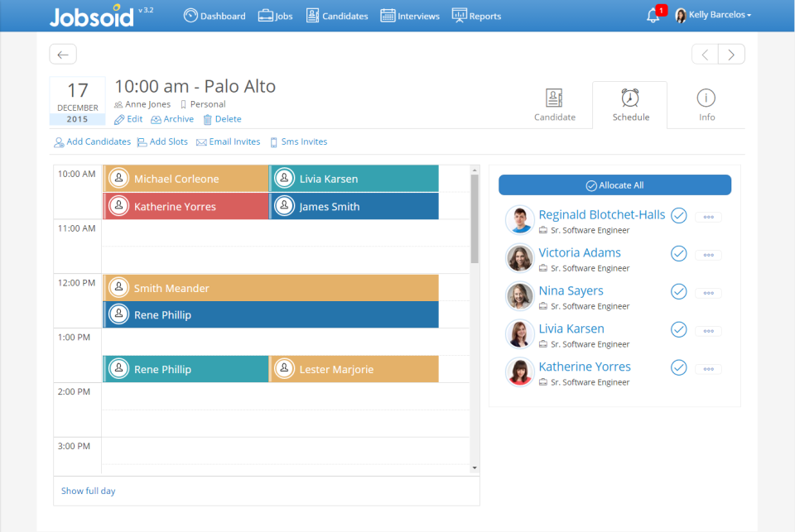795x532 pixels.
Task: Go back using the left arrow button
Action: click(x=63, y=55)
